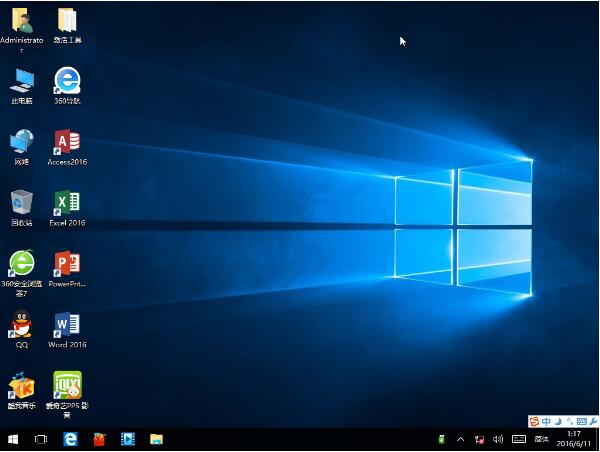The image size is (600, 452).
Task: Select the Recycle Bin desktop icon
Action: click(x=21, y=203)
